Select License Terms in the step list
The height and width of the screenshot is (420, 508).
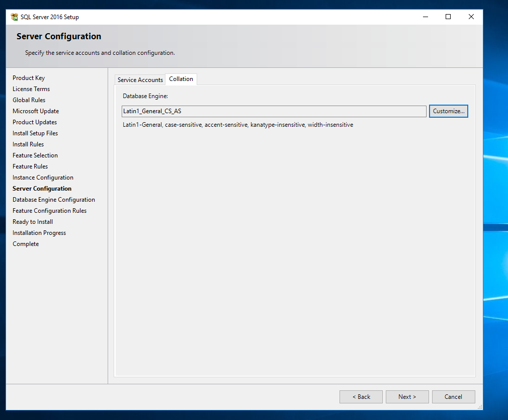pos(31,89)
